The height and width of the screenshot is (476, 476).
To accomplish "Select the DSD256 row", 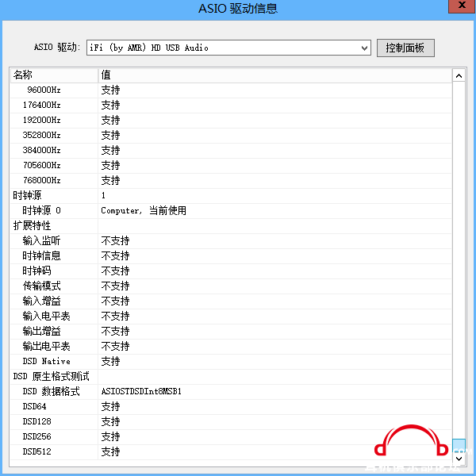I will [231, 437].
